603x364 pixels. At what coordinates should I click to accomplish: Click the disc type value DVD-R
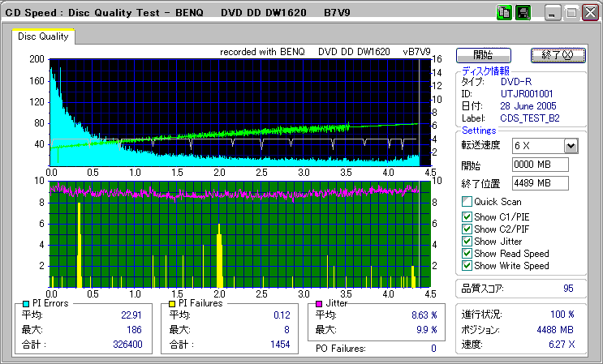(516, 82)
